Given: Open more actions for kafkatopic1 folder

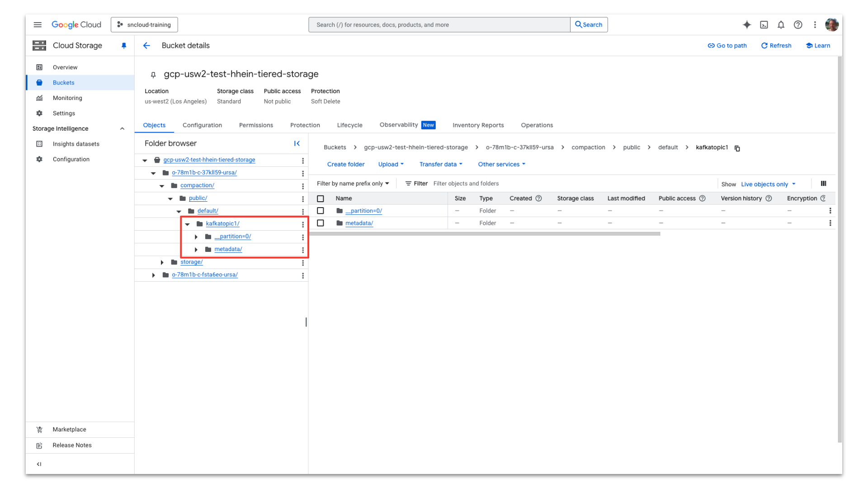Looking at the screenshot, I should 302,223.
